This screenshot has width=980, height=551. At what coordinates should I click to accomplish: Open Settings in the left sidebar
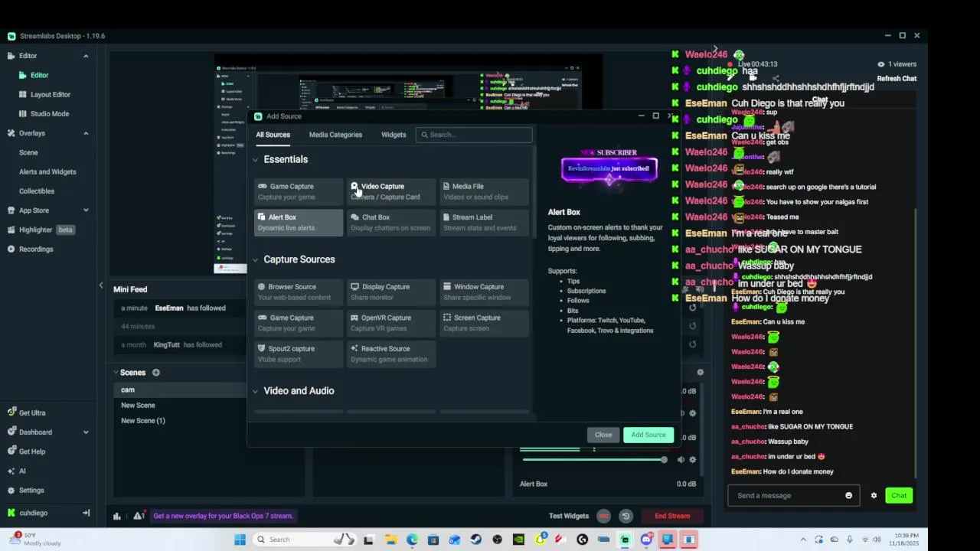pyautogui.click(x=31, y=490)
